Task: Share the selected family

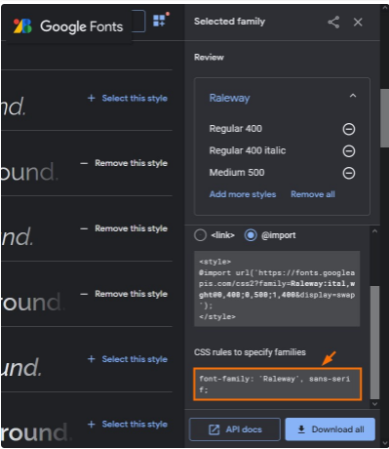Action: [333, 22]
